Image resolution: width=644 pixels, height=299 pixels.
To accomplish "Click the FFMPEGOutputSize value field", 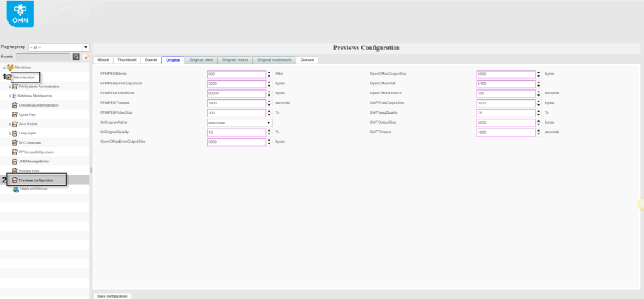I will click(x=237, y=94).
